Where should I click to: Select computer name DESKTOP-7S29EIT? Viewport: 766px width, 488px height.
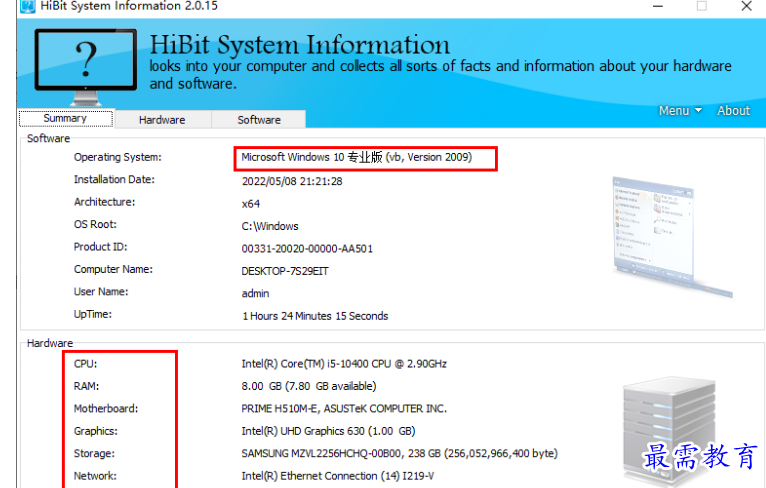click(x=285, y=271)
